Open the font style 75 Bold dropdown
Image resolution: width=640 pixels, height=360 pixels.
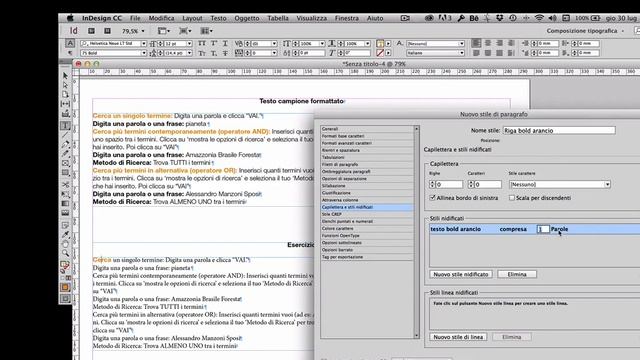144,53
